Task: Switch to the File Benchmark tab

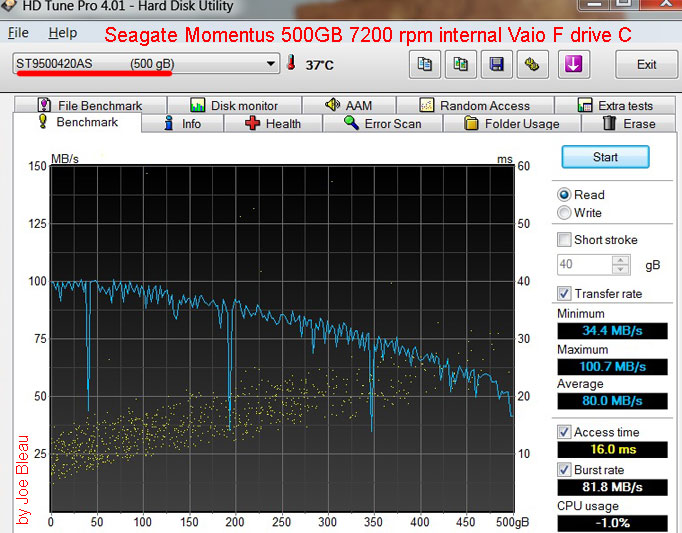Action: (90, 105)
